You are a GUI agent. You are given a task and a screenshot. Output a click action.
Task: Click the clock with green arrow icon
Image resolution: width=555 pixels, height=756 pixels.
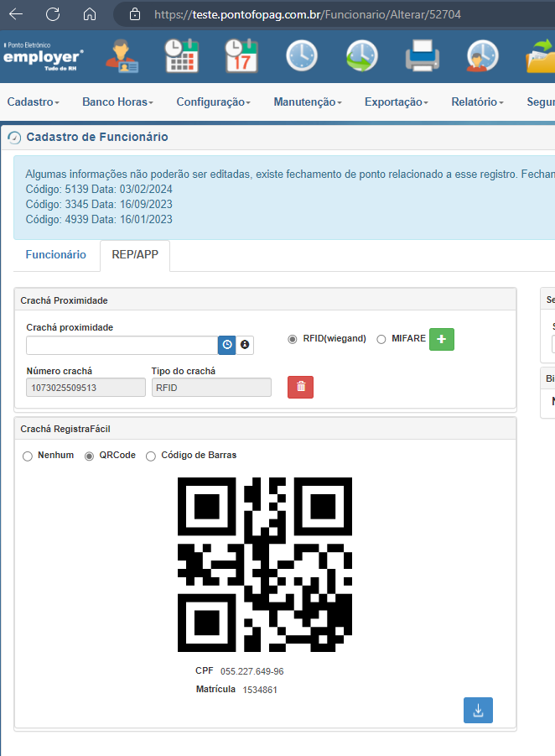(362, 56)
